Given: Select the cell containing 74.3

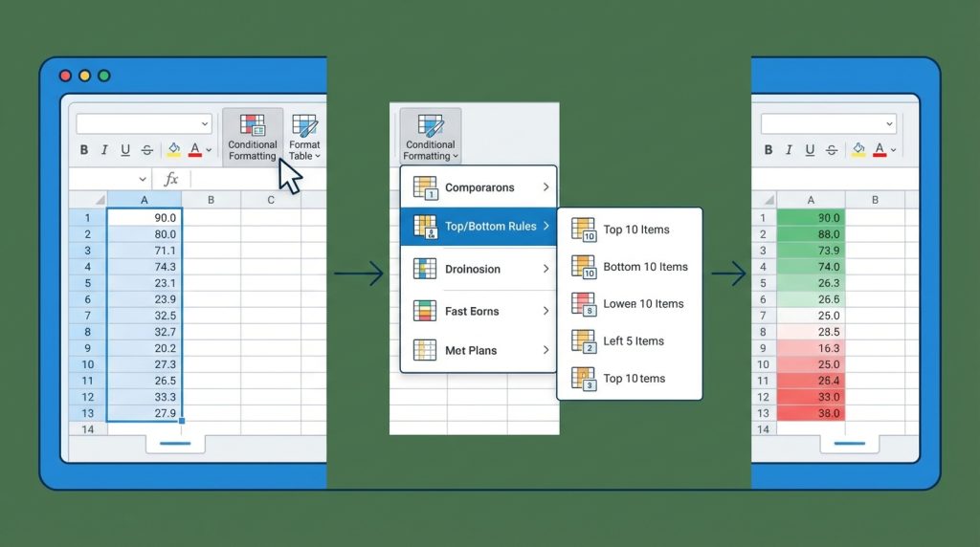Looking at the screenshot, I should click(145, 267).
